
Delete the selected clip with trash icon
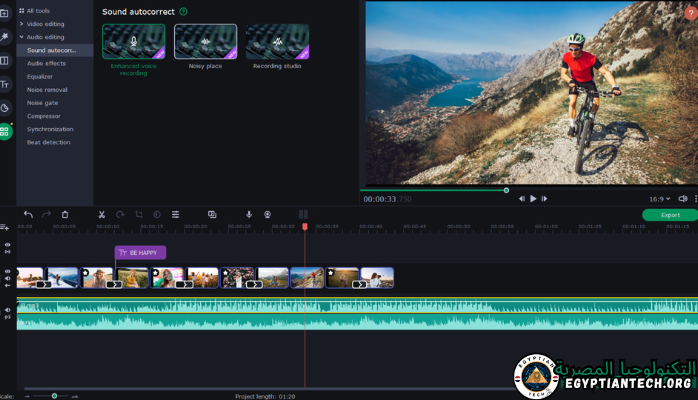coord(65,214)
